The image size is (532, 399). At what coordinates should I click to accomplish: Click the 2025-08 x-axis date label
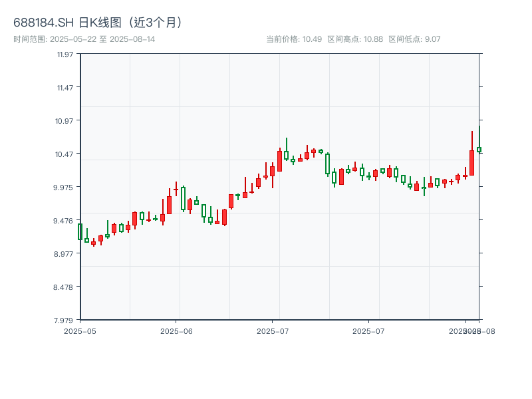[481, 331]
